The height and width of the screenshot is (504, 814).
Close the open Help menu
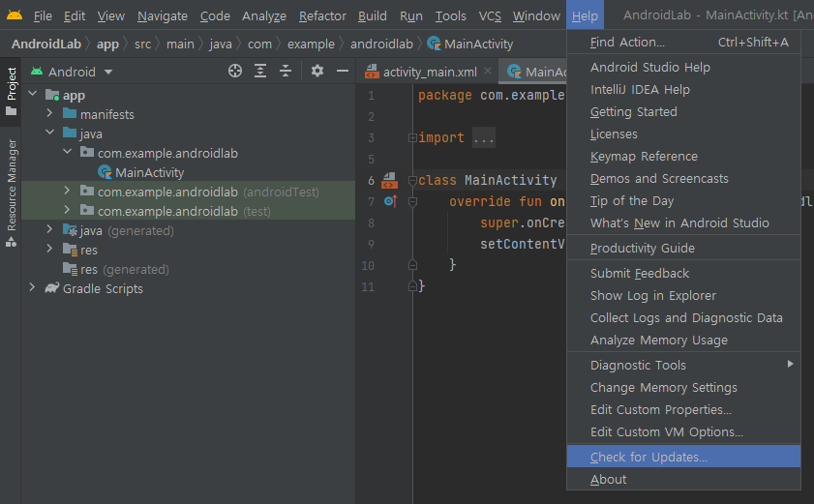(x=585, y=16)
